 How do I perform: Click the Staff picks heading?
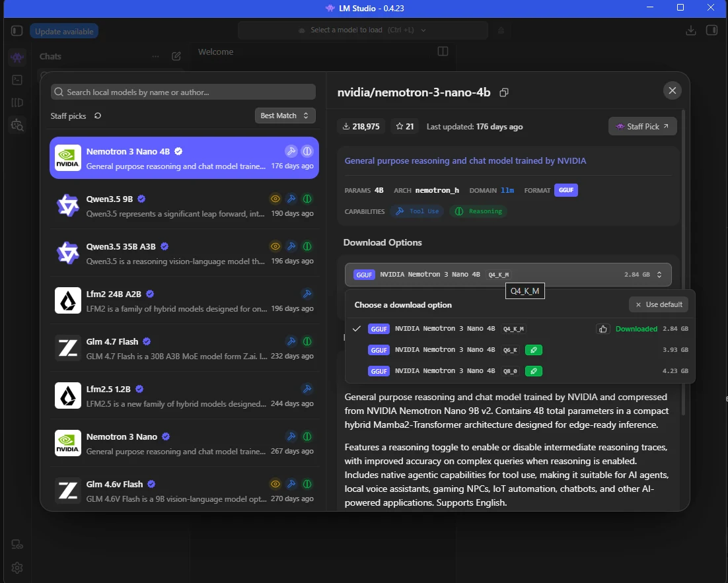click(x=68, y=116)
